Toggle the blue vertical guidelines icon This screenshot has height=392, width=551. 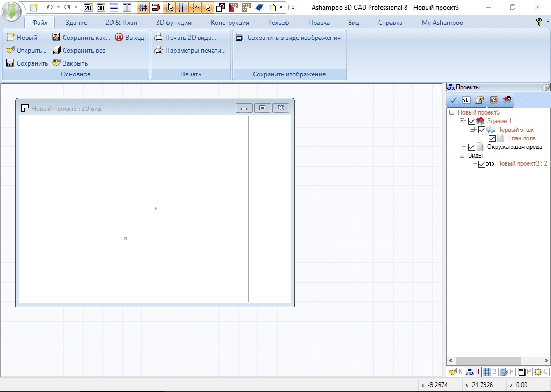(182, 8)
